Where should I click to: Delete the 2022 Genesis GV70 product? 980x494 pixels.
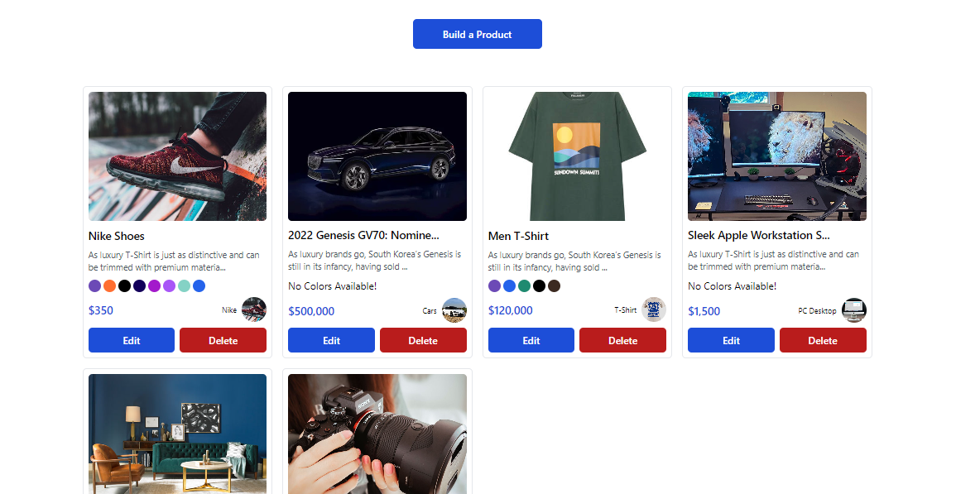(x=423, y=340)
